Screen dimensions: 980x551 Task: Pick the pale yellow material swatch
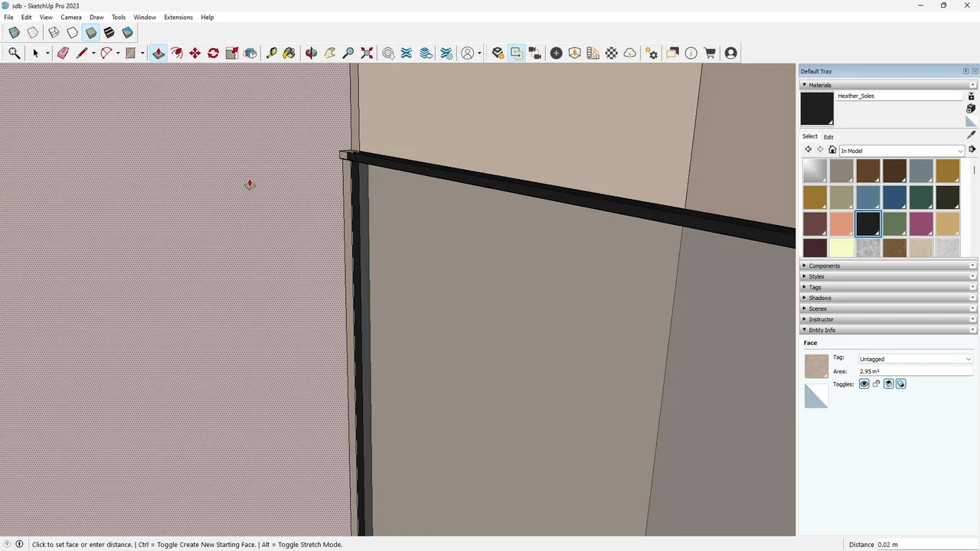point(841,248)
